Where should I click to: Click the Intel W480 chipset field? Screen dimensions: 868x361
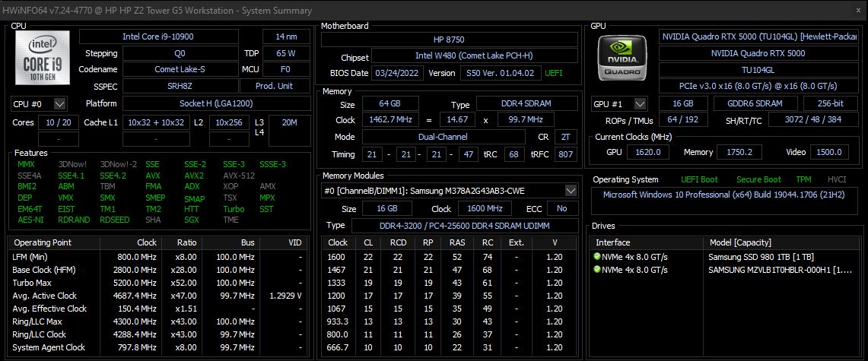[x=475, y=55]
